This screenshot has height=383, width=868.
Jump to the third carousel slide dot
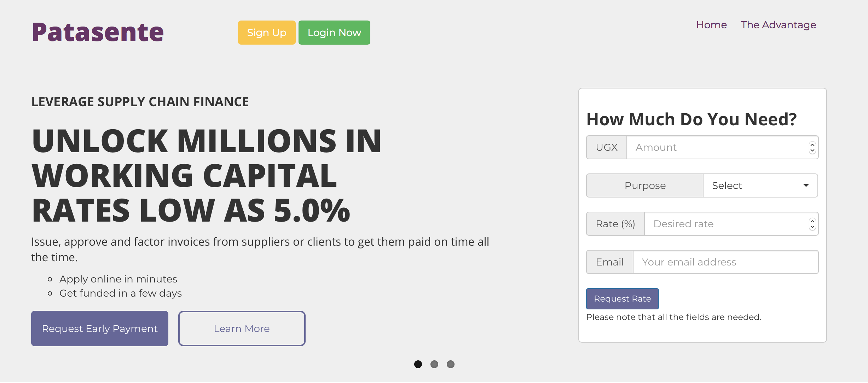[x=451, y=364]
